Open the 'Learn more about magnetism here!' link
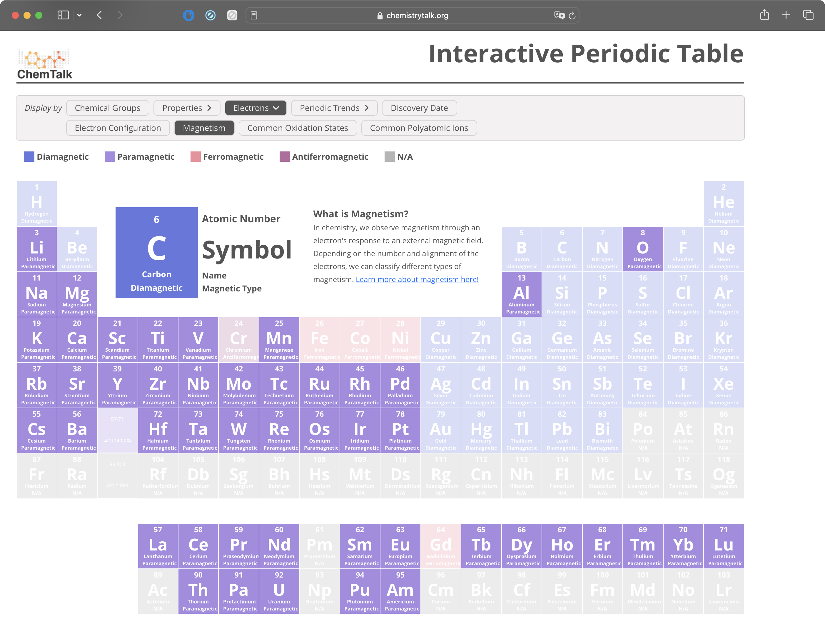 click(417, 279)
